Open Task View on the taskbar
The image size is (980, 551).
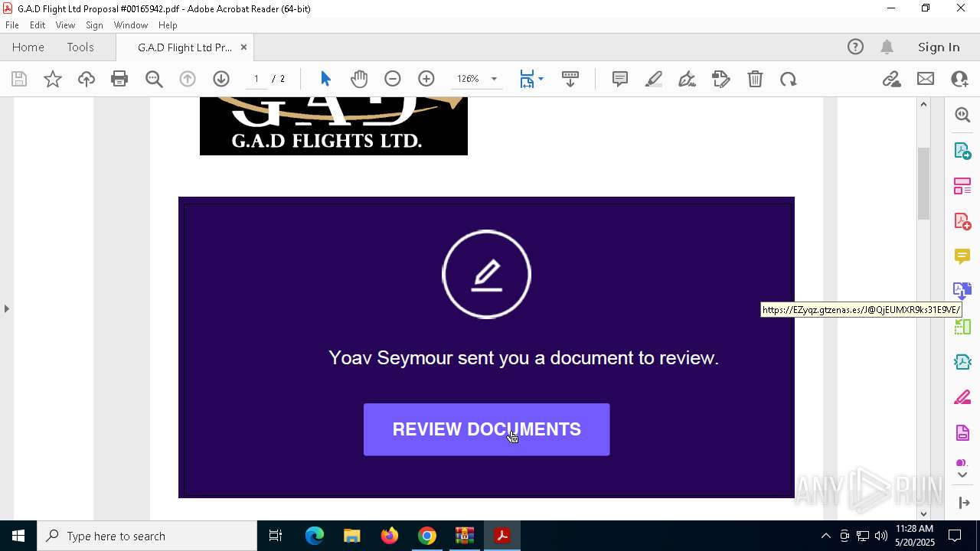click(276, 536)
